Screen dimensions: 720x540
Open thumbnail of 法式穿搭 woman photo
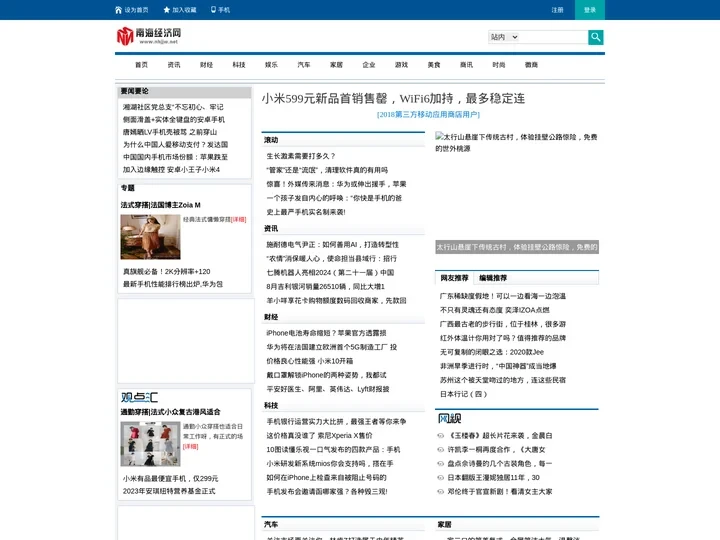click(x=150, y=237)
